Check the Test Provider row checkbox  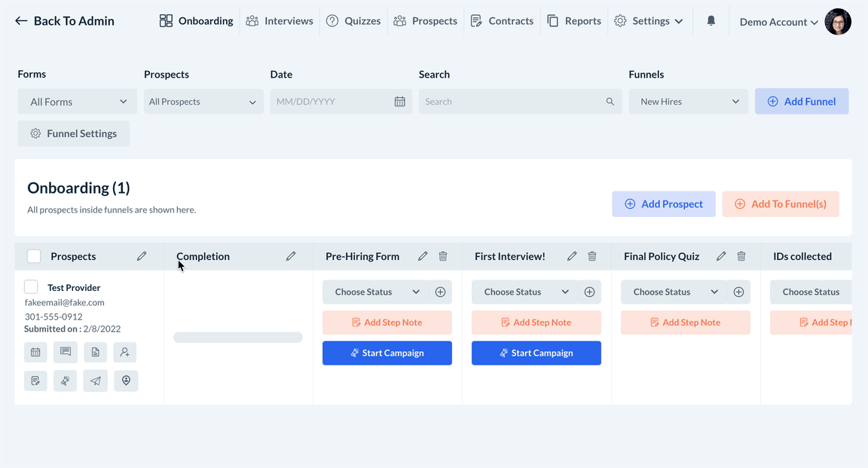point(31,287)
